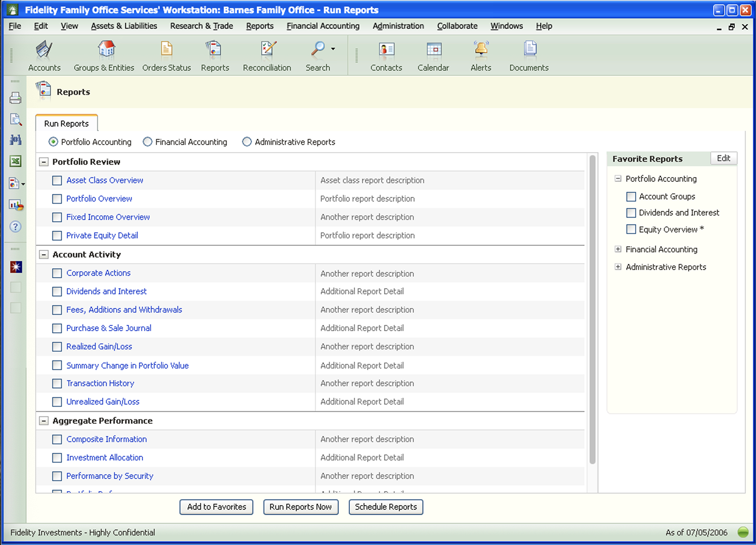Open the Transaction History report link
Viewport: 756px width, 545px height.
[x=100, y=383]
